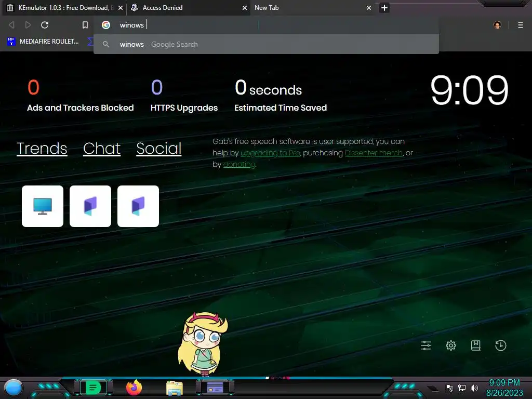Open the Chat link
This screenshot has width=532, height=399.
[102, 148]
